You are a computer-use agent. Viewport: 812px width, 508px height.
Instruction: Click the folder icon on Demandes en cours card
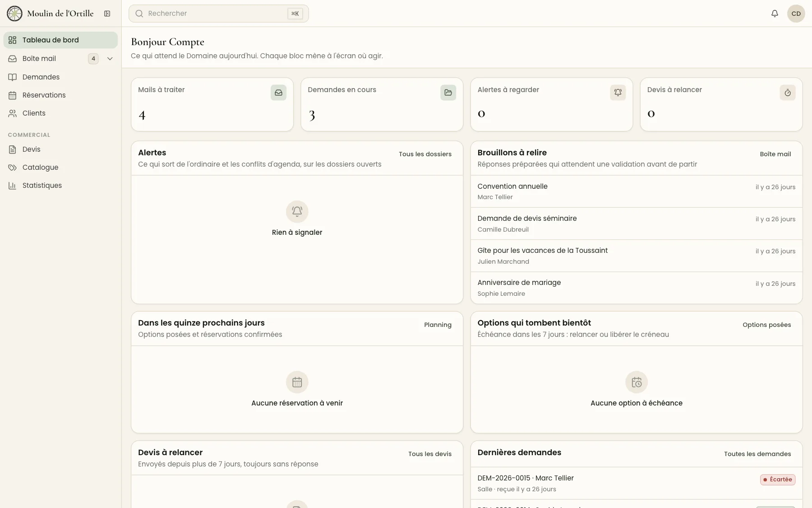click(x=448, y=93)
